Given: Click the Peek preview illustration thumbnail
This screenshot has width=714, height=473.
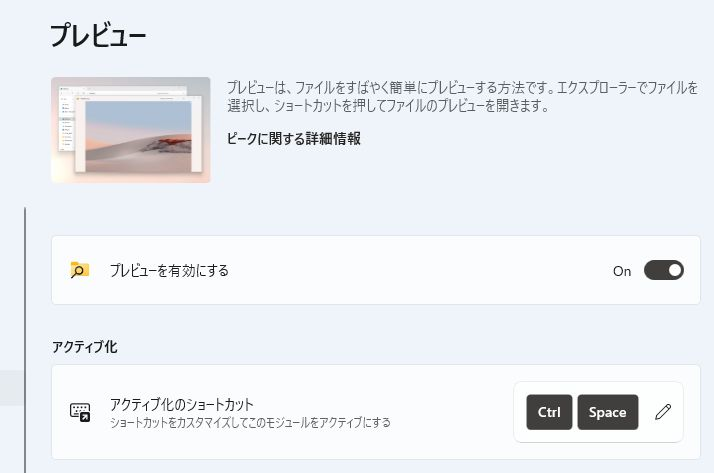Looking at the screenshot, I should pos(131,130).
